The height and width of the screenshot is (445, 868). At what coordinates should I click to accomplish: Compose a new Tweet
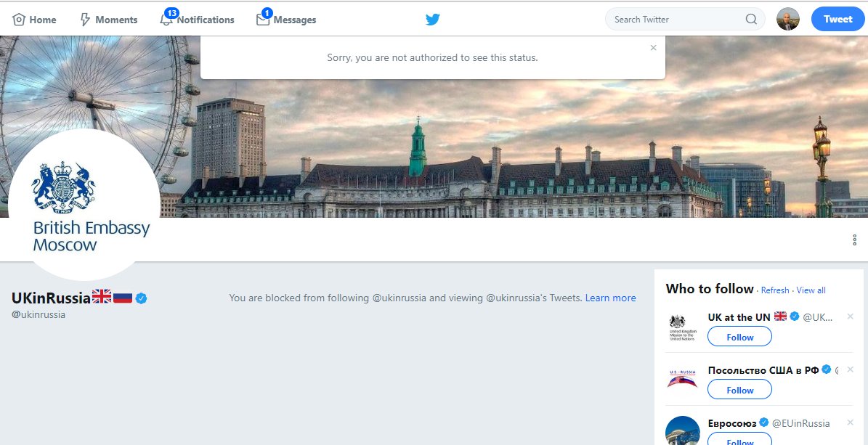point(837,20)
